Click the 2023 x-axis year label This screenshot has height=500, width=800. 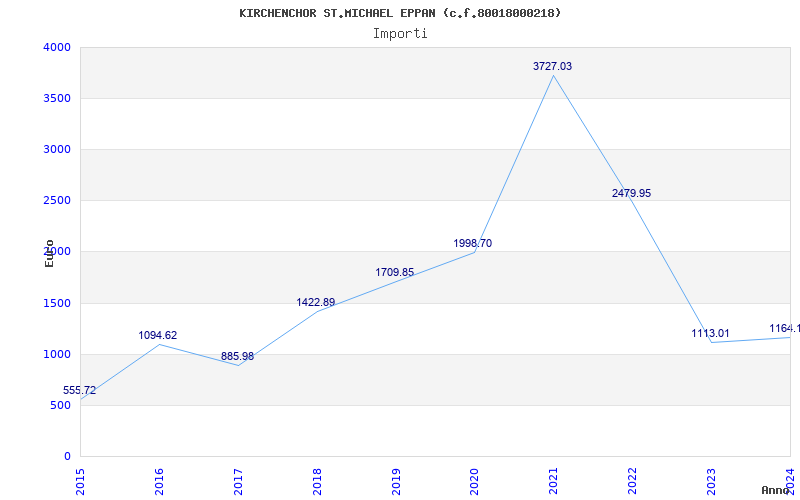pyautogui.click(x=711, y=481)
